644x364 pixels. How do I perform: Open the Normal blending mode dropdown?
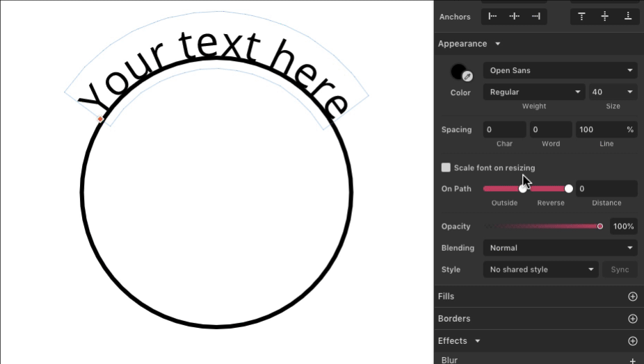[x=561, y=248]
